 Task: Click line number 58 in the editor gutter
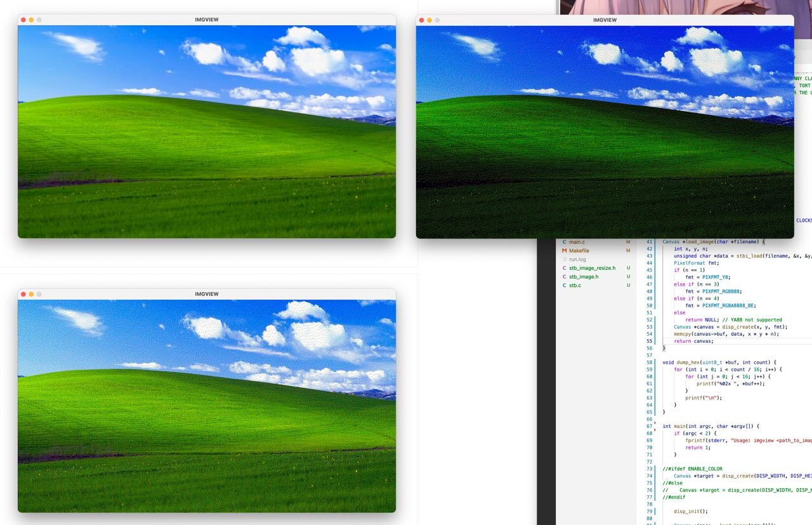click(649, 362)
